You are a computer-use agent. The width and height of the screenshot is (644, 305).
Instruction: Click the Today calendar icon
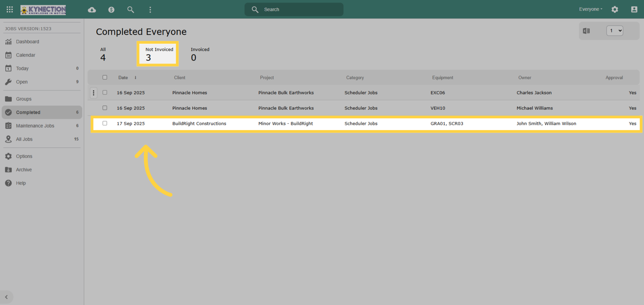pyautogui.click(x=8, y=68)
